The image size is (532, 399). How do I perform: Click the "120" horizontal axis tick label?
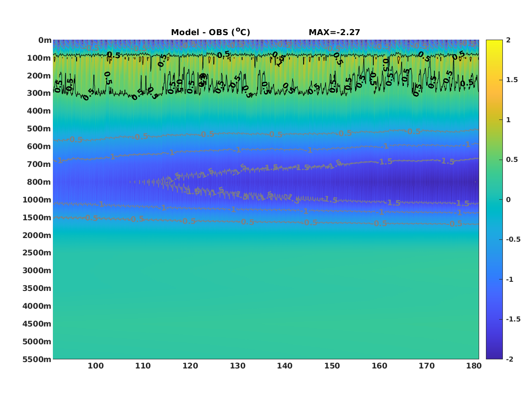click(x=191, y=366)
